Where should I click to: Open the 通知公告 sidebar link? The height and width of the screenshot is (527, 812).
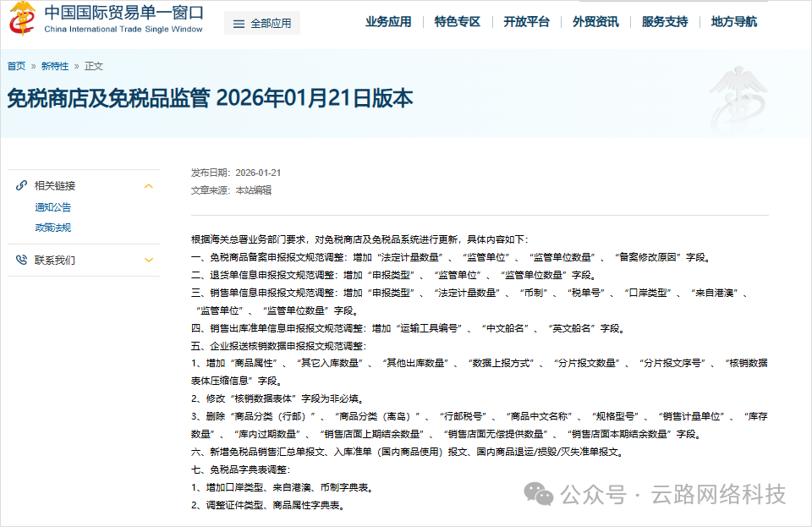coord(52,207)
